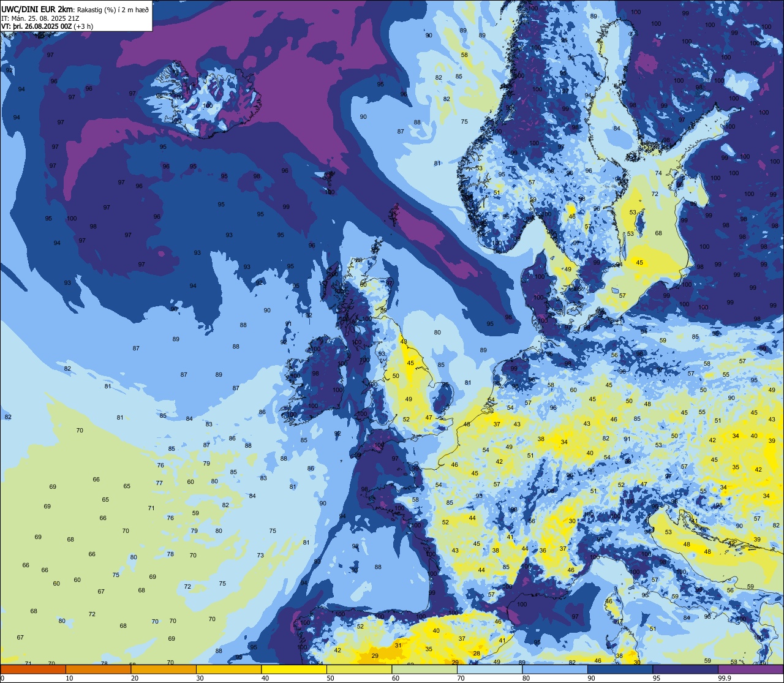Click the legend label 40

pos(265,678)
